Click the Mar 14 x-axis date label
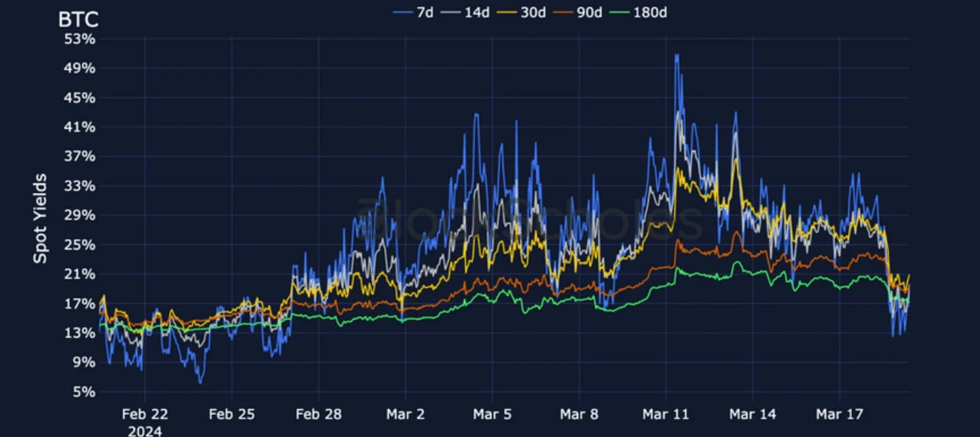This screenshot has height=437, width=980. tap(752, 414)
